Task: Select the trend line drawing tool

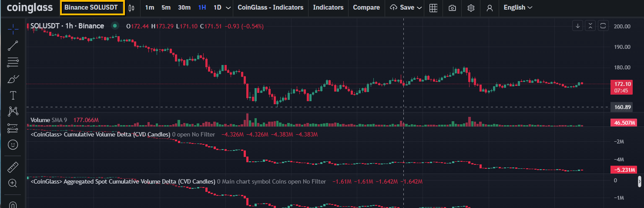Action: (13, 46)
